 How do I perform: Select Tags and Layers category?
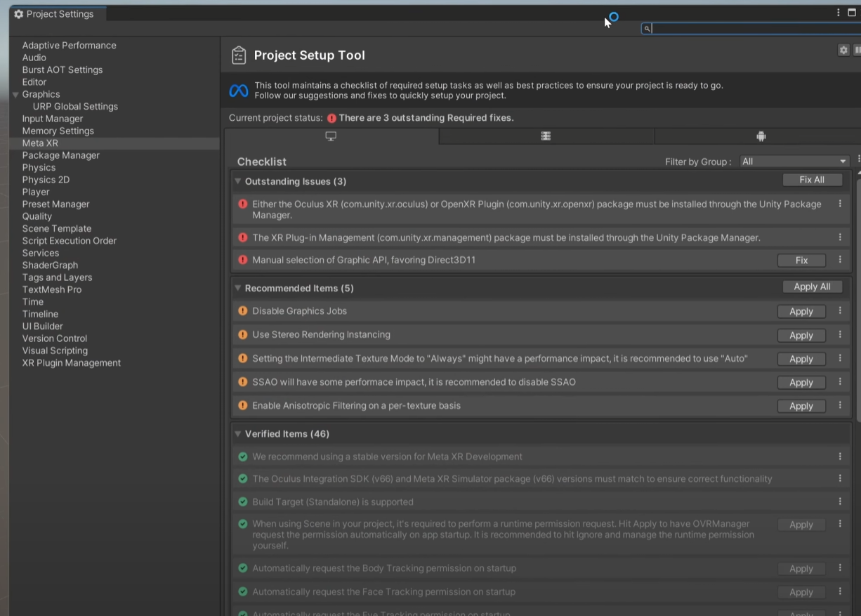(57, 277)
